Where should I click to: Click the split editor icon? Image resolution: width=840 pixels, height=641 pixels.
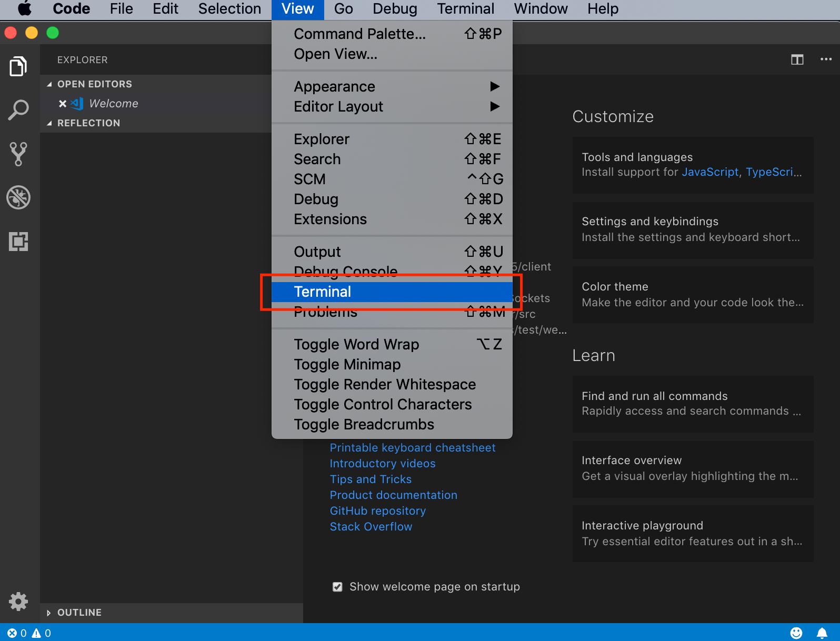[797, 59]
